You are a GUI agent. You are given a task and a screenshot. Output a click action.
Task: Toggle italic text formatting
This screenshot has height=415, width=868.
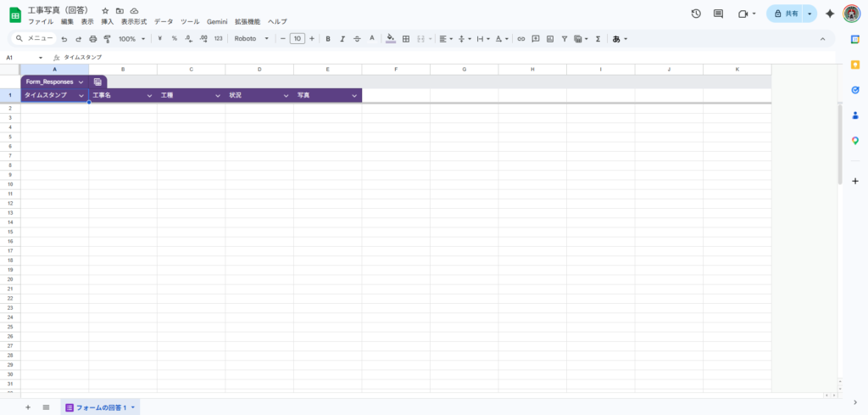(342, 39)
